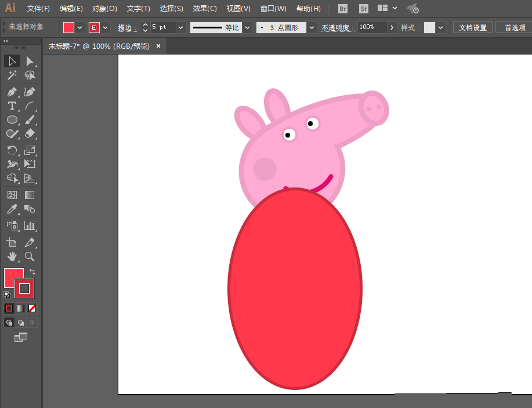
Task: Select the Artboard tool
Action: pyautogui.click(x=12, y=243)
